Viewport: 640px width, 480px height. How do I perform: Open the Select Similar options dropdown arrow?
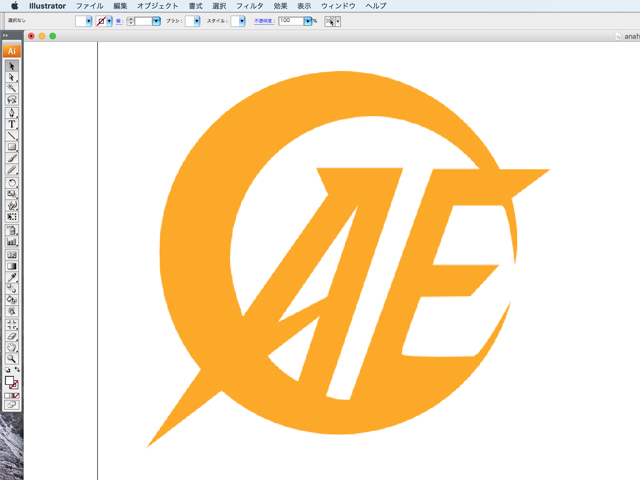click(338, 21)
